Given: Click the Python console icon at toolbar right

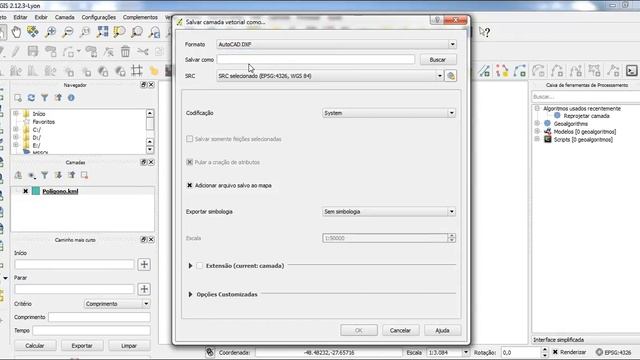Looking at the screenshot, I should click(x=631, y=71).
